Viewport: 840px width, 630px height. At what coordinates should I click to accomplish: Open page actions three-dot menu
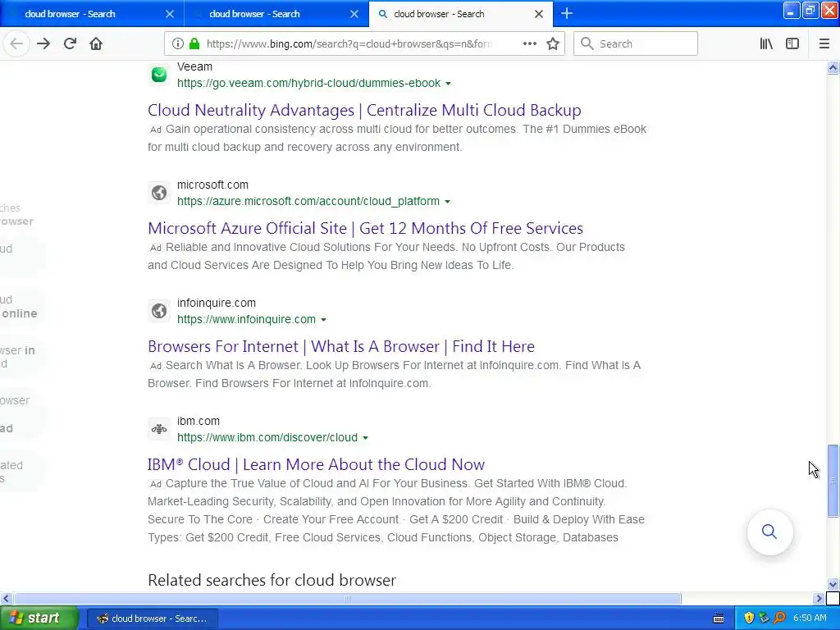530,44
